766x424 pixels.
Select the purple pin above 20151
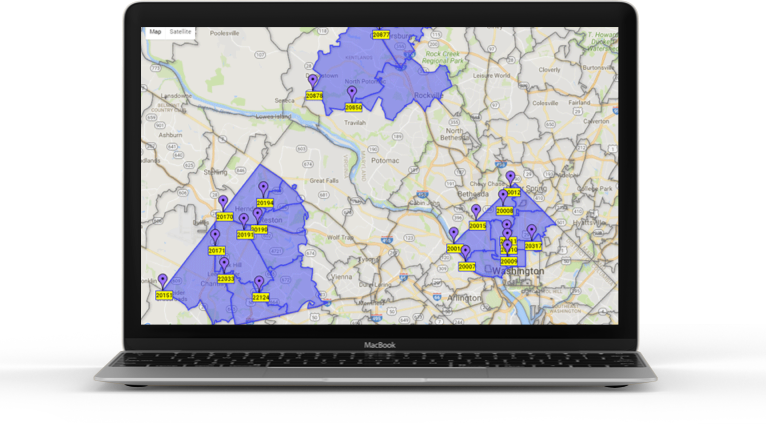(x=163, y=281)
